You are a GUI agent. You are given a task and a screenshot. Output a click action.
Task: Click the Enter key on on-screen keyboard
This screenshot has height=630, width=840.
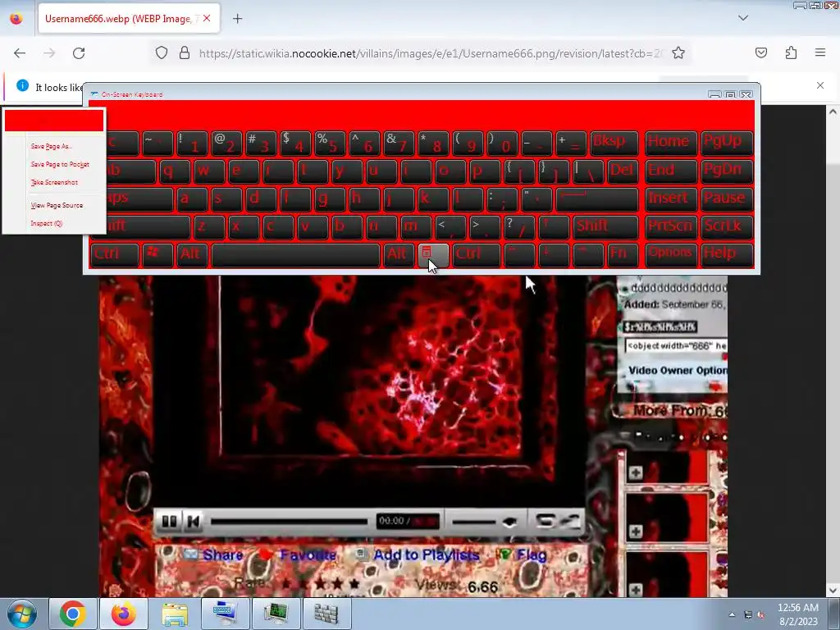(597, 199)
